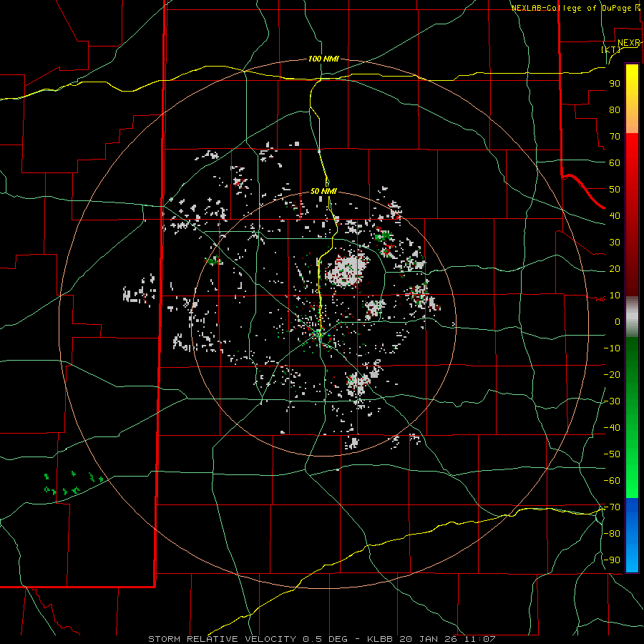Screen dimensions: 644x644
Task: Click the -50 value on velocity scale
Action: (x=612, y=454)
